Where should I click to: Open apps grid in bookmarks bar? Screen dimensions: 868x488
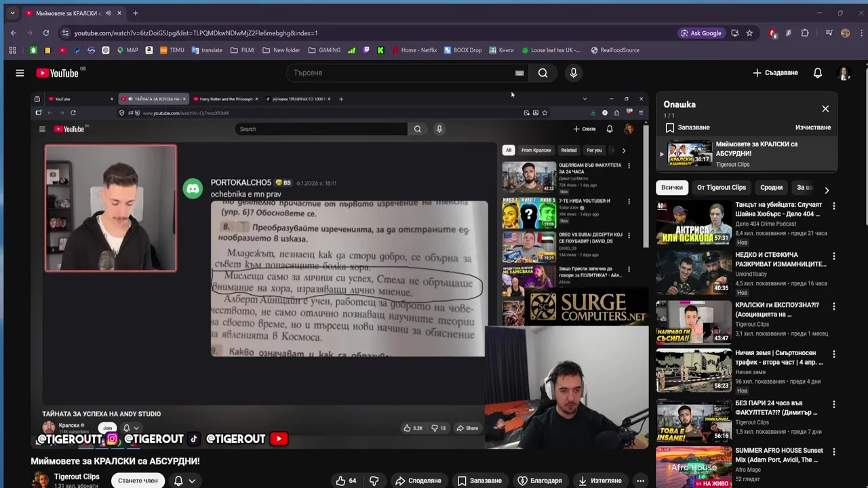[12, 50]
